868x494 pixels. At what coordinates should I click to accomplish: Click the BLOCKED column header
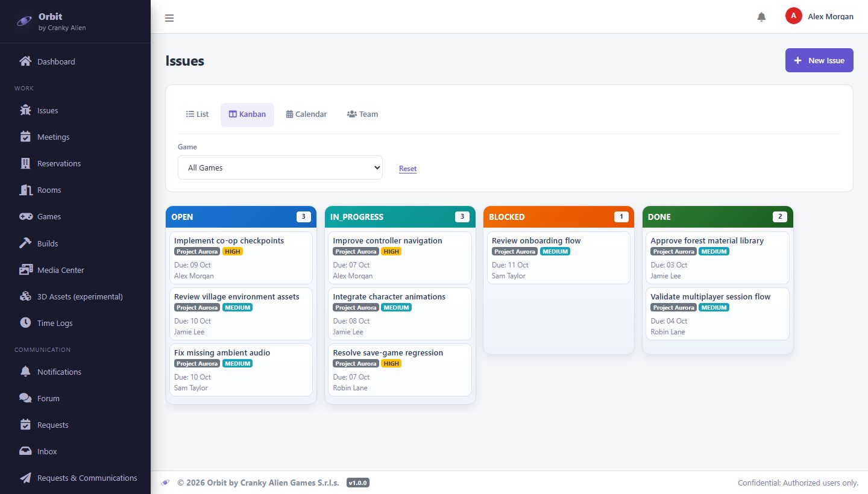pyautogui.click(x=559, y=217)
